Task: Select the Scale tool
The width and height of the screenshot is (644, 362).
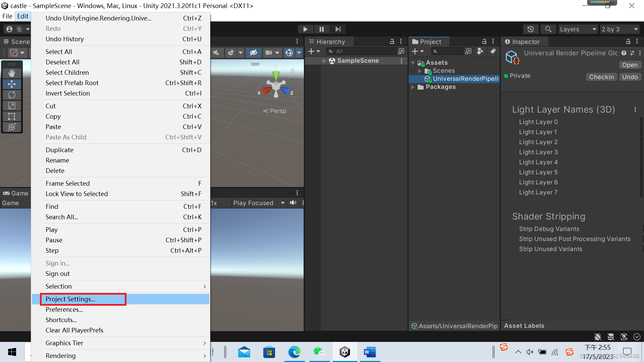Action: [x=12, y=106]
